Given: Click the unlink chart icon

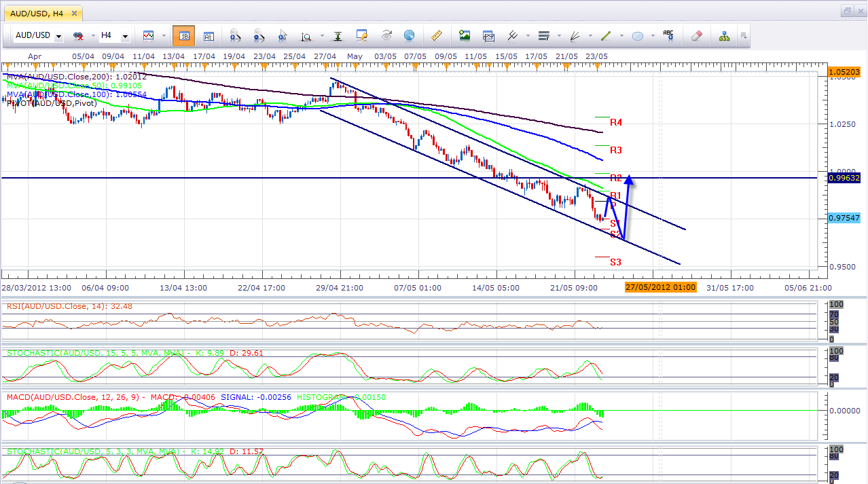Looking at the screenshot, I should [x=78, y=36].
